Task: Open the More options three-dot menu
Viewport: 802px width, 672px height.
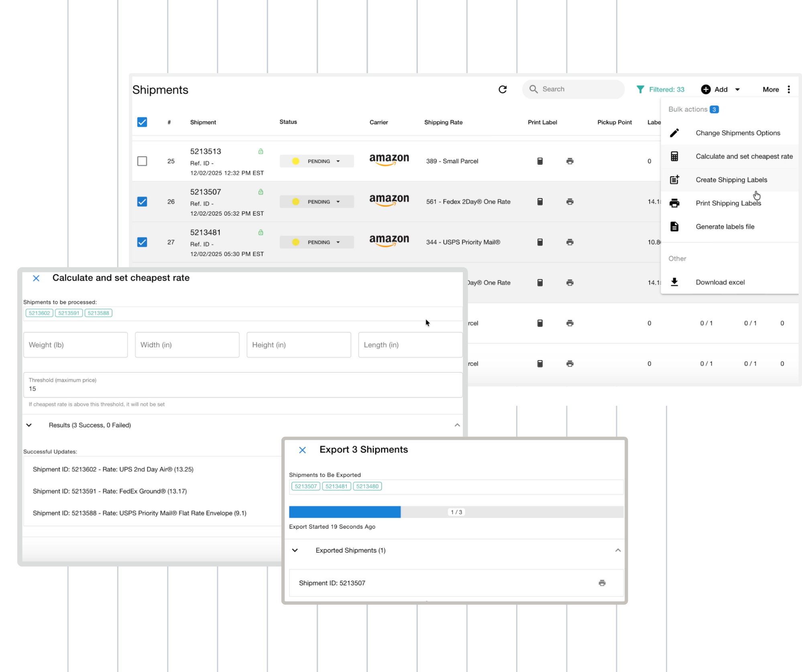Action: click(x=789, y=89)
